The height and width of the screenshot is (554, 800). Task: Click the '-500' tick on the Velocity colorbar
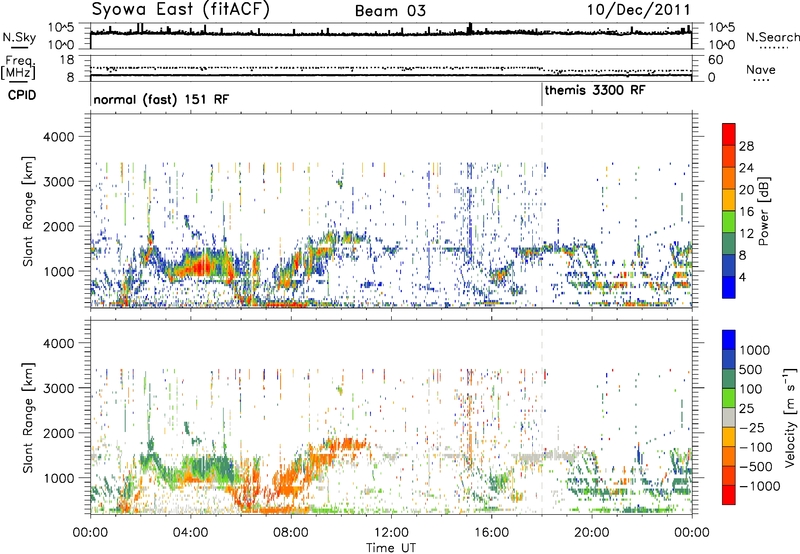tap(756, 466)
